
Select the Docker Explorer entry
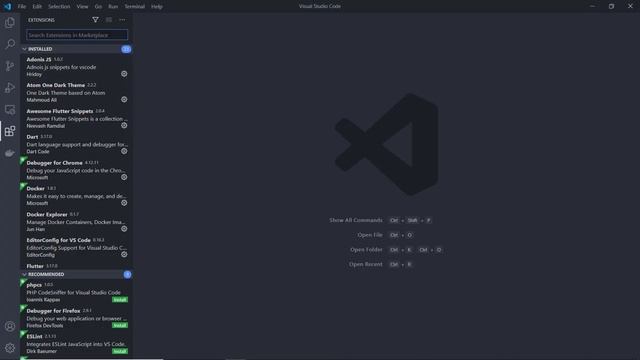(76, 222)
